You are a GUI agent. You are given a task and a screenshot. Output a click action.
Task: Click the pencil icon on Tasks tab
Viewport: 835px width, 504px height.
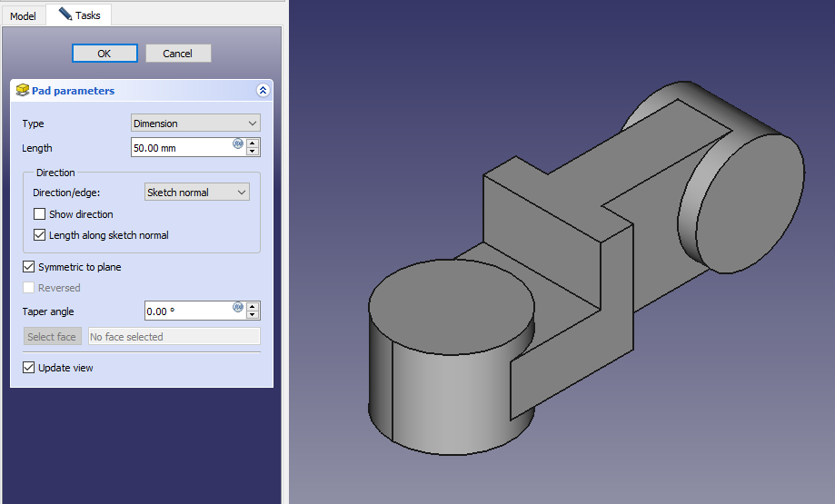(x=65, y=15)
